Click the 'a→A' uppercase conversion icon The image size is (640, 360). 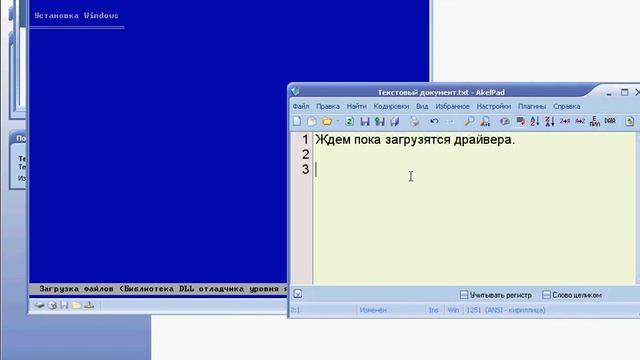coord(565,121)
